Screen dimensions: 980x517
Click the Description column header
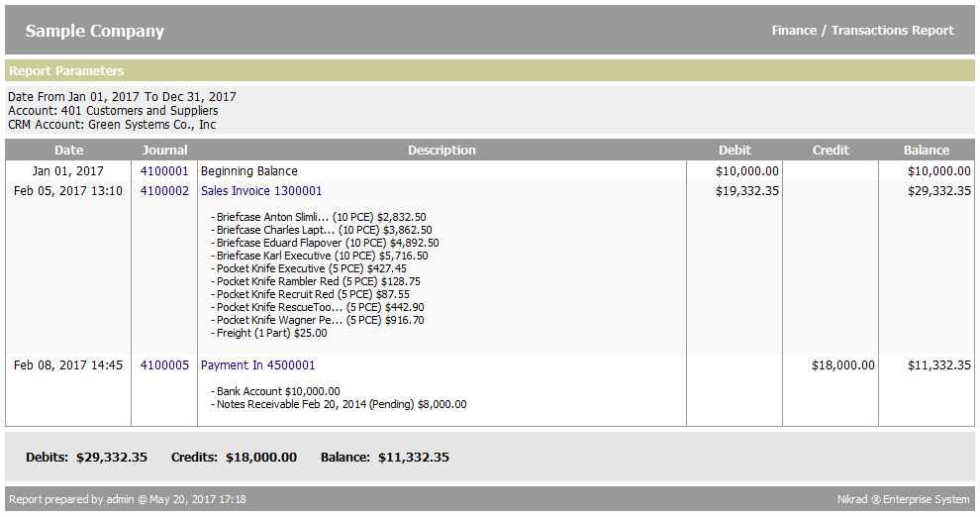441,151
